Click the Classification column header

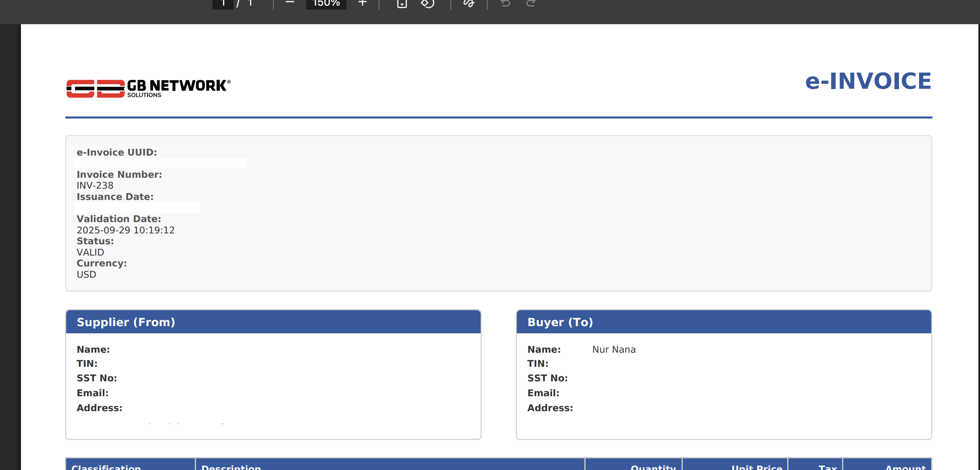point(106,467)
